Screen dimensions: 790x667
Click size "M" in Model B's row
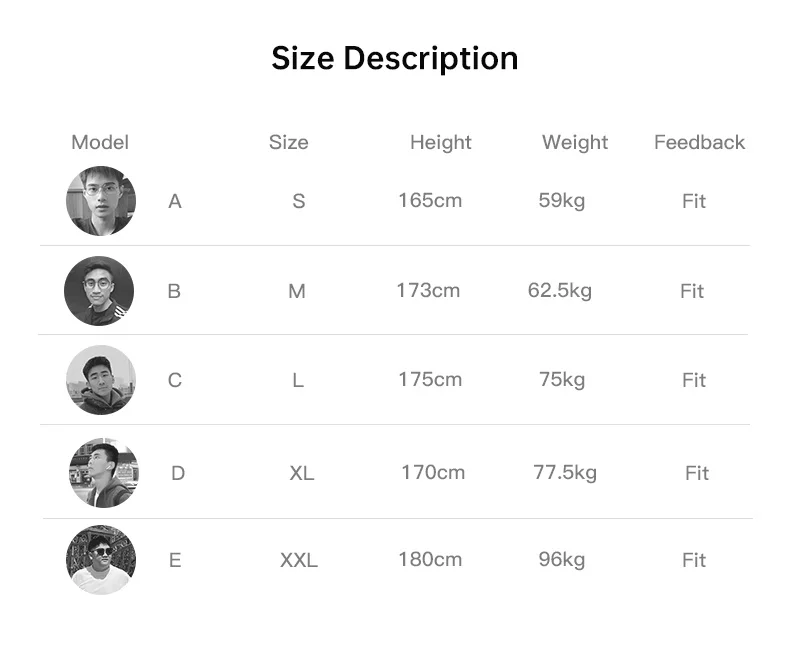(297, 291)
